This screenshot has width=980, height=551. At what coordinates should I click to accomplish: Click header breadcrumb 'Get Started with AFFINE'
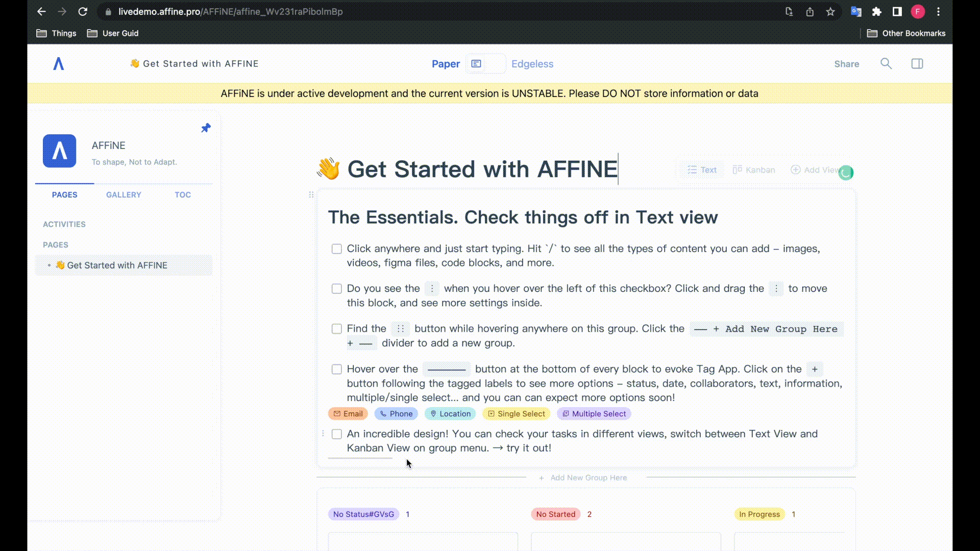tap(194, 64)
